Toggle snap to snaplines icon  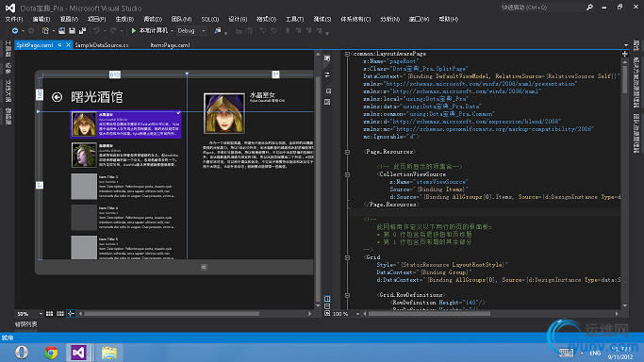click(x=71, y=314)
